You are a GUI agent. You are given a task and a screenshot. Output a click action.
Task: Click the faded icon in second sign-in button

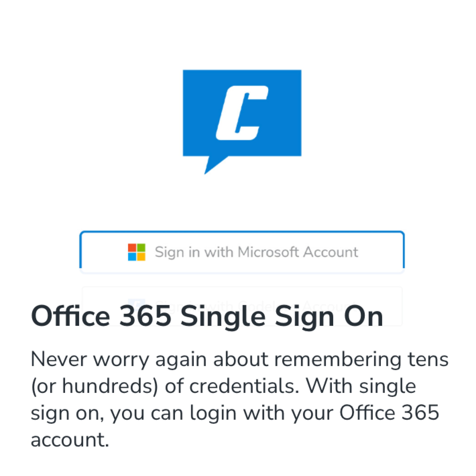coord(136,303)
